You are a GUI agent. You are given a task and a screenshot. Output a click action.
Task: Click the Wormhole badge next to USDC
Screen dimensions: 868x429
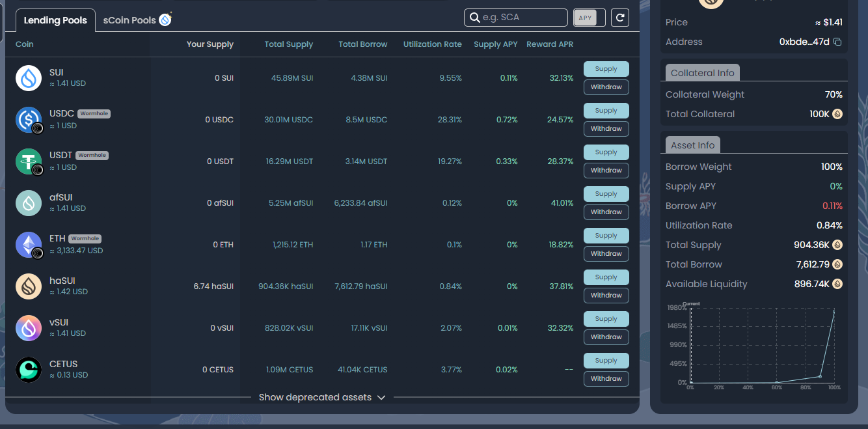[94, 113]
